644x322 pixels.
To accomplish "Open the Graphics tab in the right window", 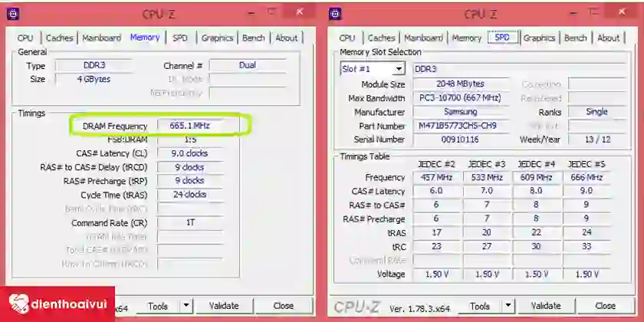I will point(539,38).
